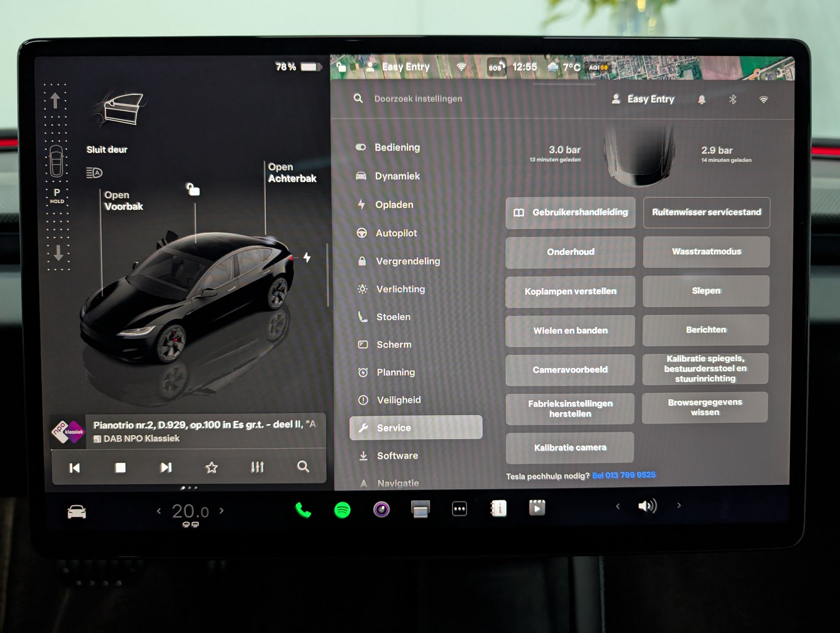Open the Software settings menu
Screen dimensions: 840x633
point(397,456)
